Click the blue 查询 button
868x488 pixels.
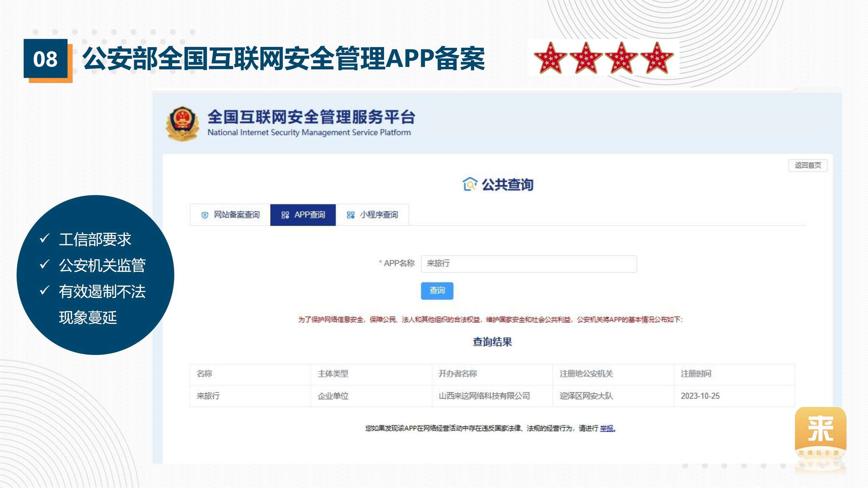point(437,291)
